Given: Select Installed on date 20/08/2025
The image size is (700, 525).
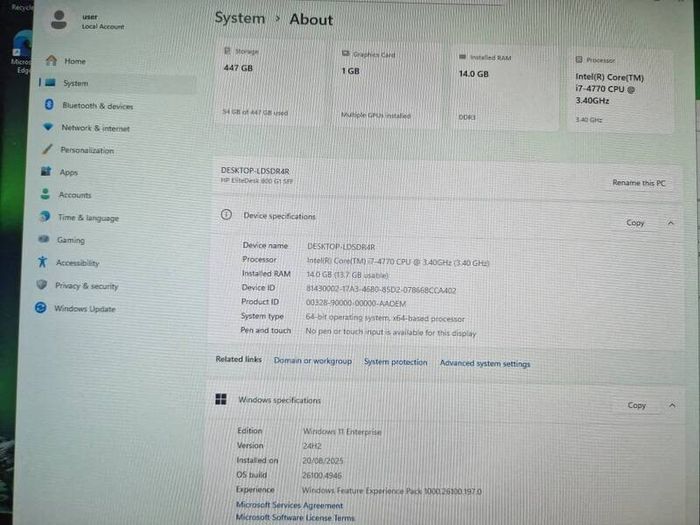Looking at the screenshot, I should [x=322, y=460].
